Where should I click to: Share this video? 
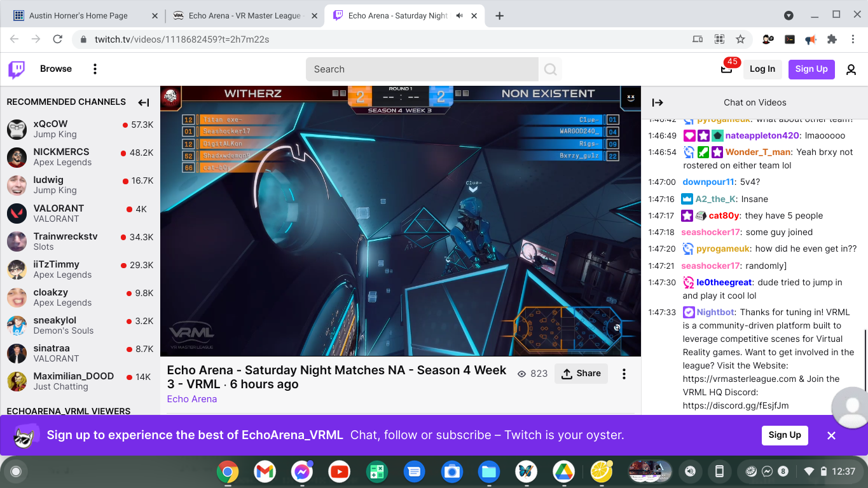(x=581, y=374)
